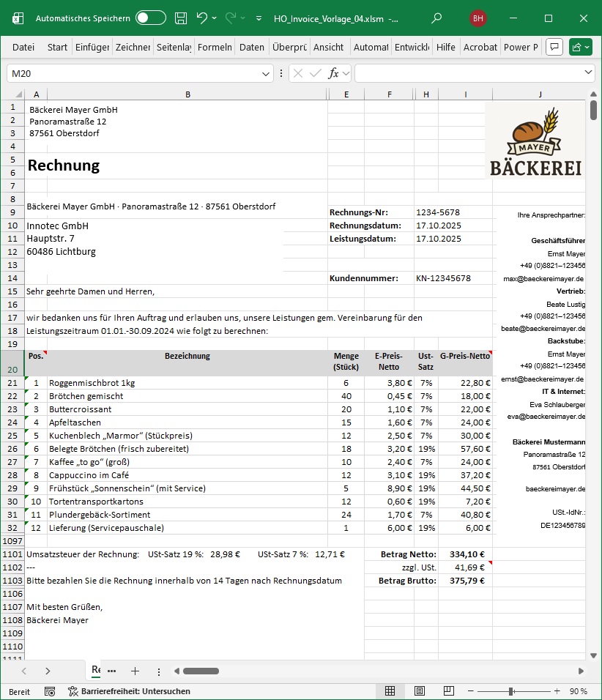
Task: Switch to Page Layout view icon
Action: pos(419,691)
